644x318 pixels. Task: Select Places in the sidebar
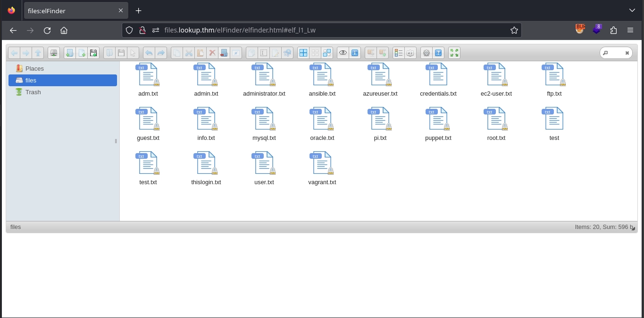coord(34,68)
